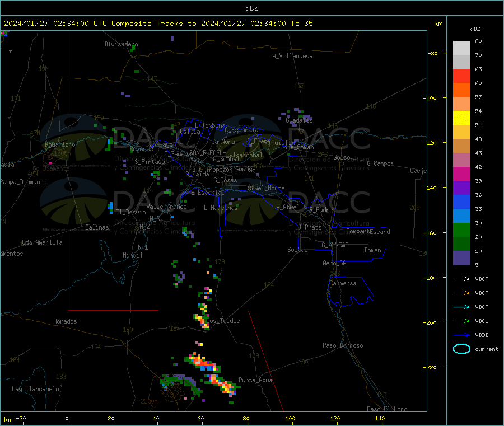The width and height of the screenshot is (504, 426).
Task: Click the 'El_Desvio' map label
Action: click(x=130, y=212)
